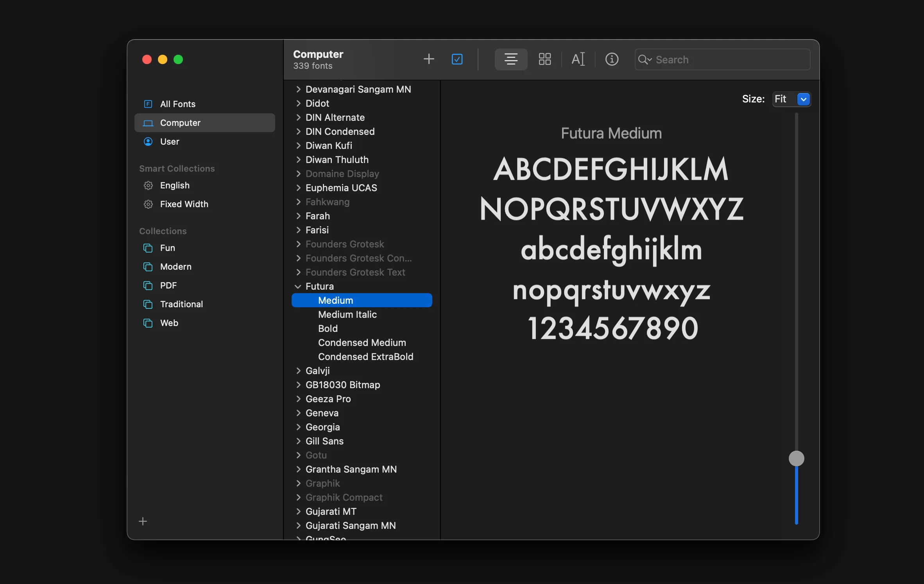Enable the Fixed Width smart collection
Image resolution: width=924 pixels, height=584 pixels.
tap(184, 203)
